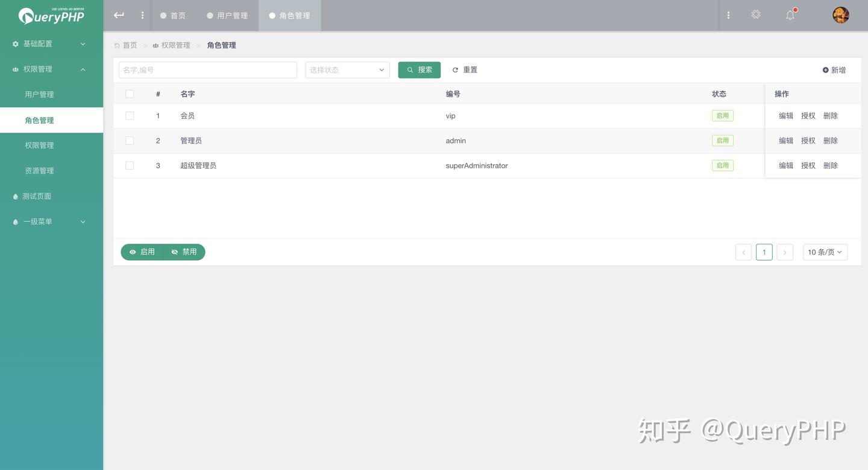The width and height of the screenshot is (868, 470).
Task: Collapse the 权限管理 sidebar menu
Action: (51, 69)
